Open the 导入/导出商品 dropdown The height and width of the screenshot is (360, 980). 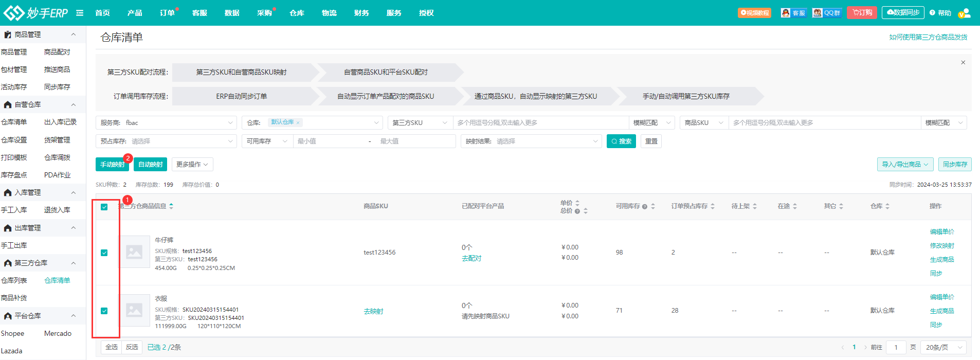coord(905,165)
